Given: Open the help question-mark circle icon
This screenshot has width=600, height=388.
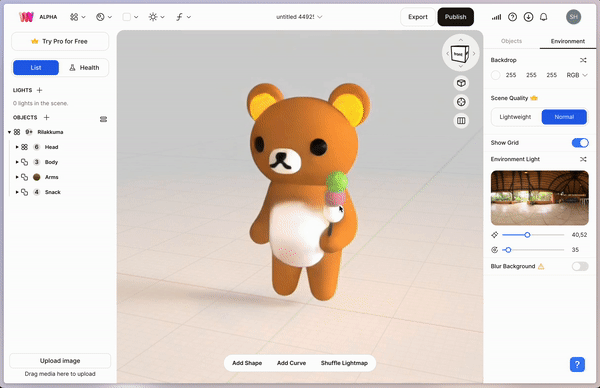Looking at the screenshot, I should tap(512, 17).
